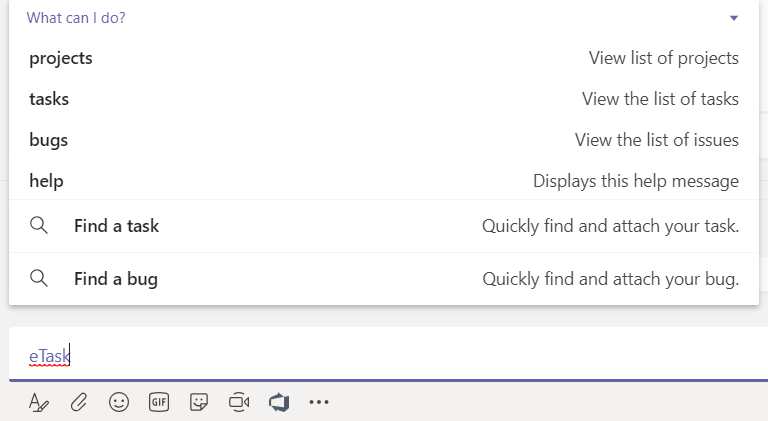Choose the 'bugs' command

click(49, 140)
